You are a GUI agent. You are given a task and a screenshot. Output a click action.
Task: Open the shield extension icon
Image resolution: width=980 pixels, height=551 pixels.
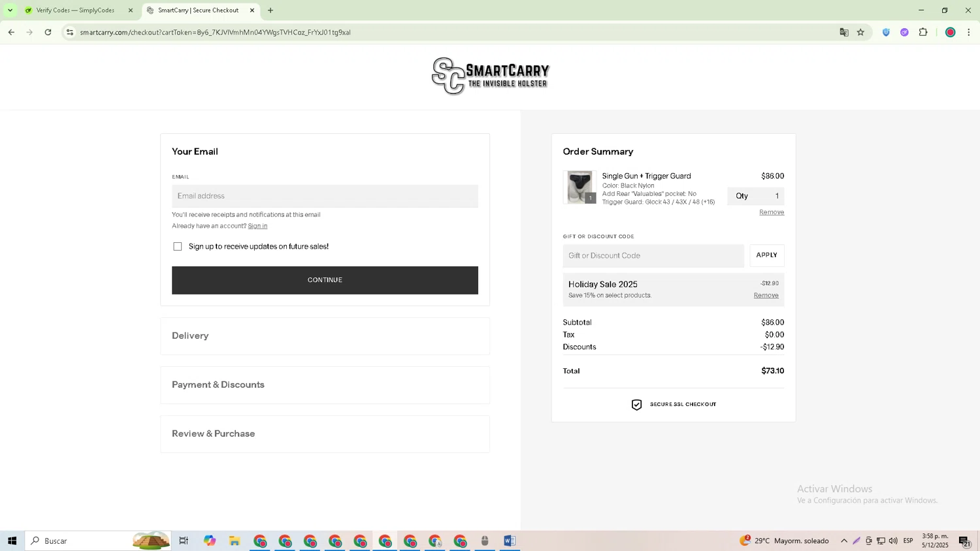(886, 32)
